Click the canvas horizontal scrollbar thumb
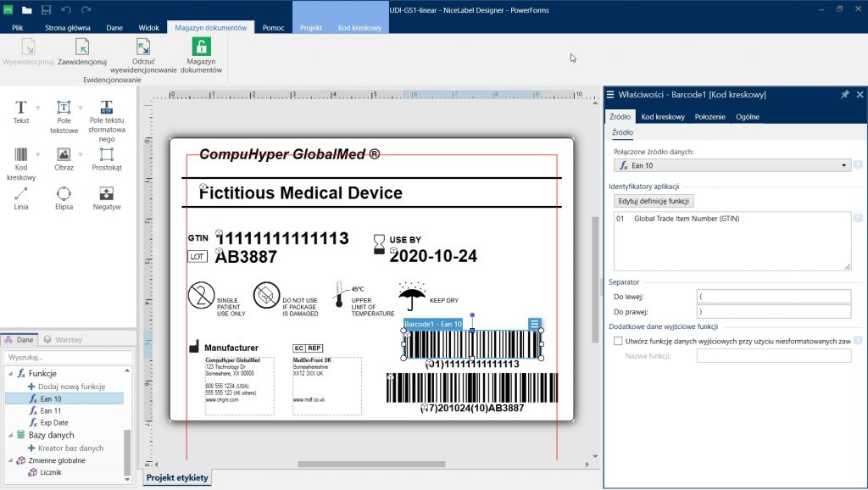Image resolution: width=868 pixels, height=490 pixels. 371,464
